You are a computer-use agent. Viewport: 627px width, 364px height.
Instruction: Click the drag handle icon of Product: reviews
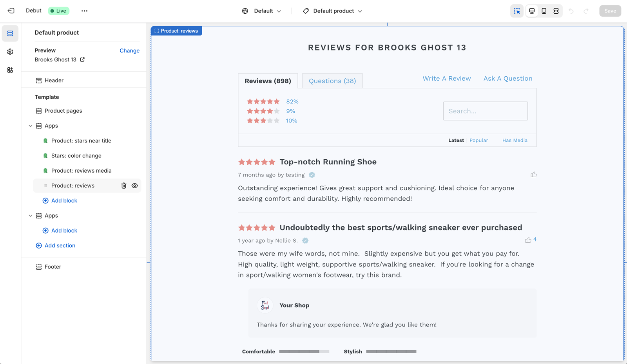(x=45, y=186)
